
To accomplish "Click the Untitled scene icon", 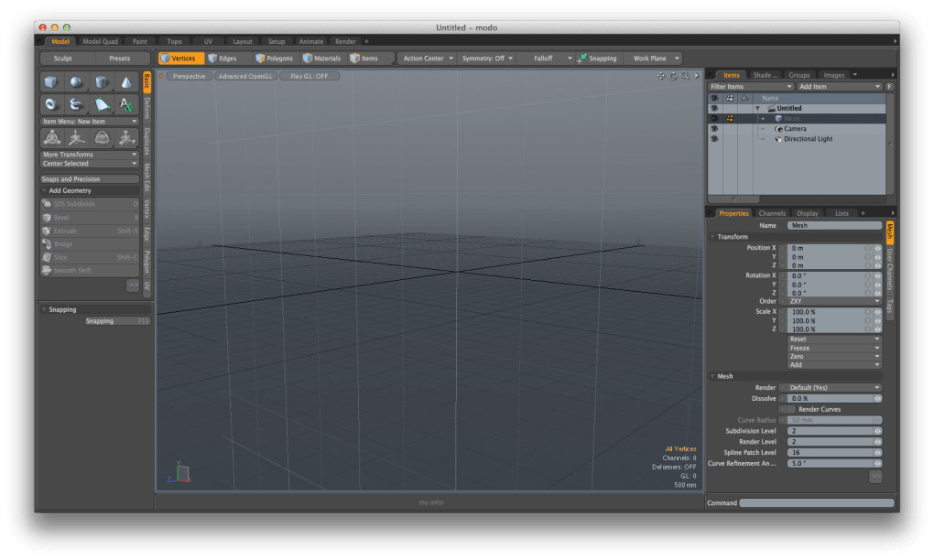I will (771, 108).
